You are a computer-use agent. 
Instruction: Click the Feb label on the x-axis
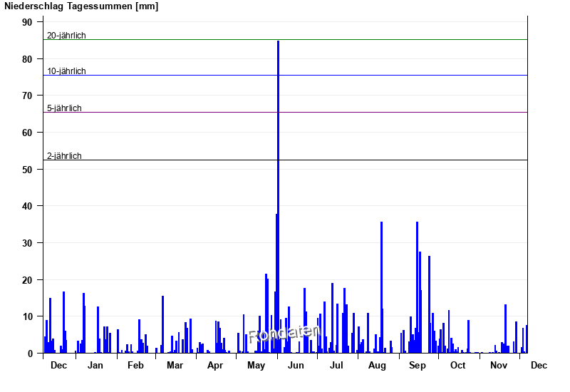point(135,366)
